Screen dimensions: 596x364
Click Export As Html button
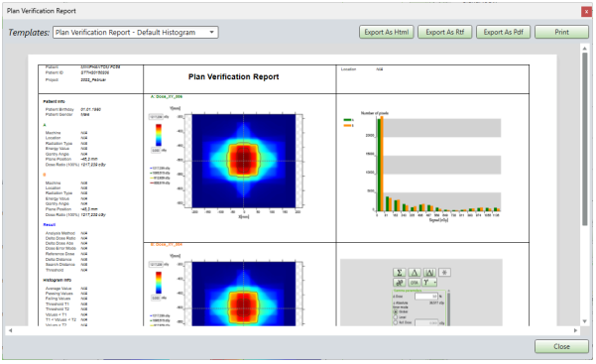pyautogui.click(x=387, y=32)
